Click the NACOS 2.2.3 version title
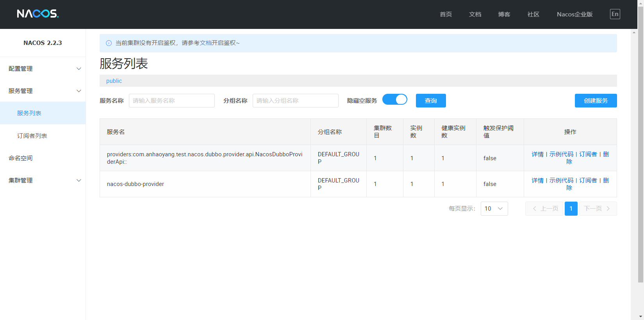The width and height of the screenshot is (644, 320). [x=43, y=43]
